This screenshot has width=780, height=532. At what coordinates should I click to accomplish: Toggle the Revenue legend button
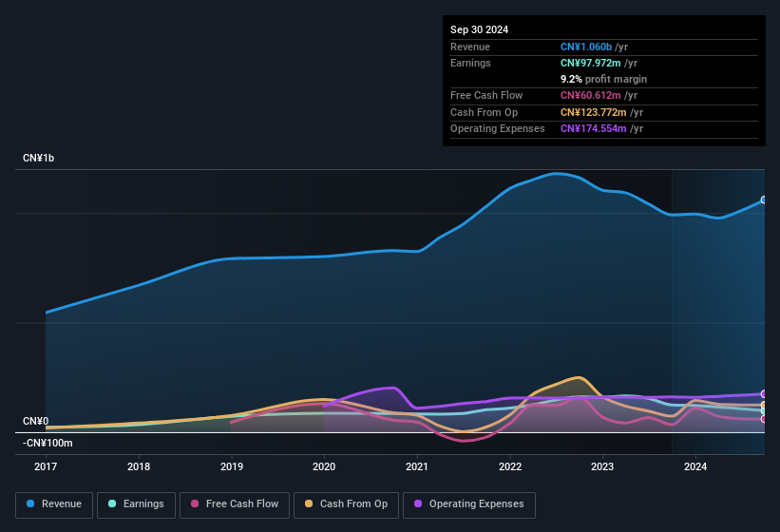tap(54, 504)
